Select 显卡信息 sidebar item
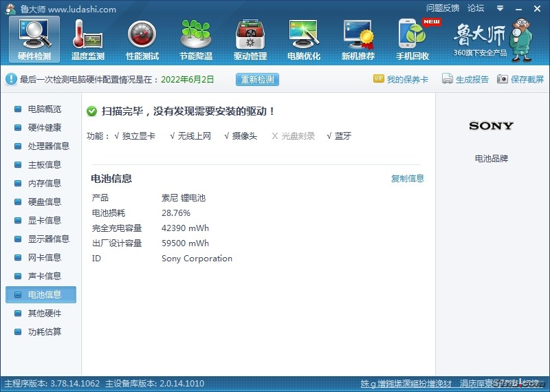 click(x=44, y=221)
